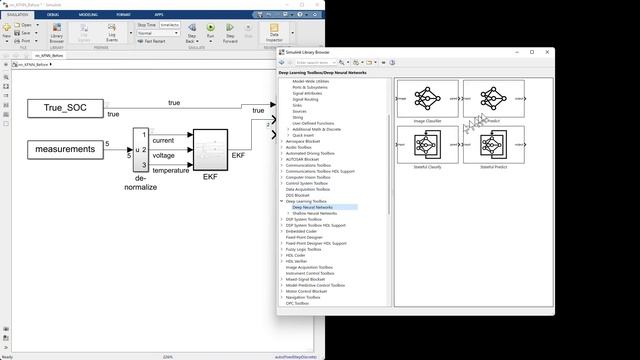Image resolution: width=640 pixels, height=360 pixels.
Task: Switch to the SIMULATION ribbon tab
Action: click(18, 15)
